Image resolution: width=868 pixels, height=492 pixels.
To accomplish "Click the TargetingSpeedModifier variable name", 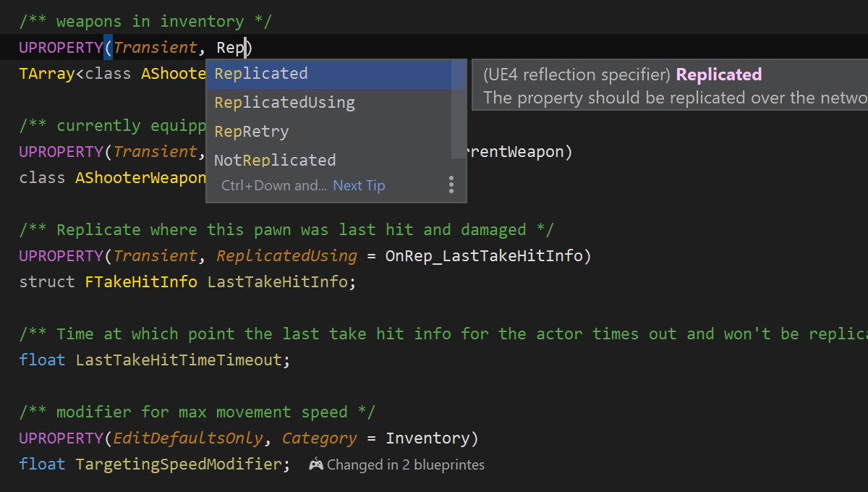I will click(x=178, y=465).
